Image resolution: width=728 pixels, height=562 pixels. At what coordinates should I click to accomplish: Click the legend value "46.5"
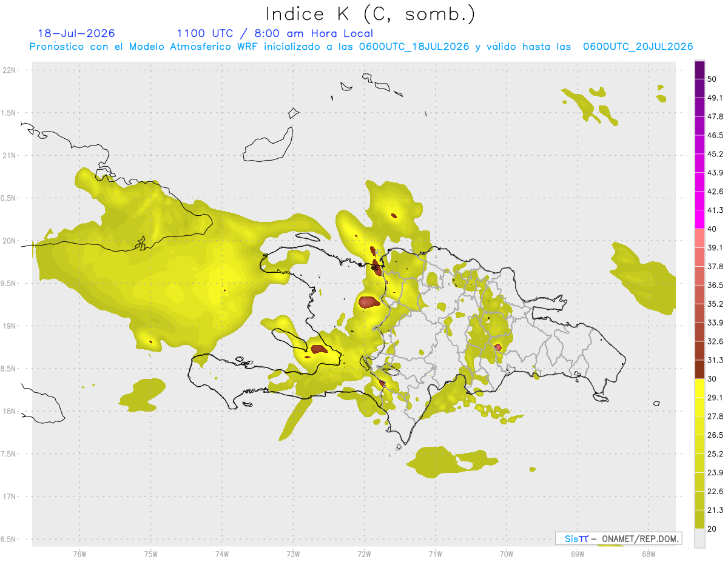715,135
